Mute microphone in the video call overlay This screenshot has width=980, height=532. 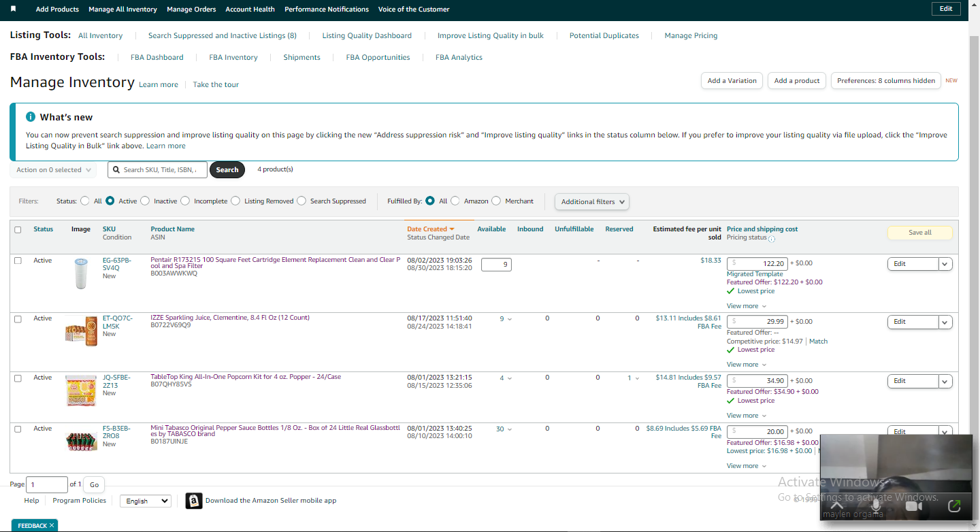click(876, 505)
